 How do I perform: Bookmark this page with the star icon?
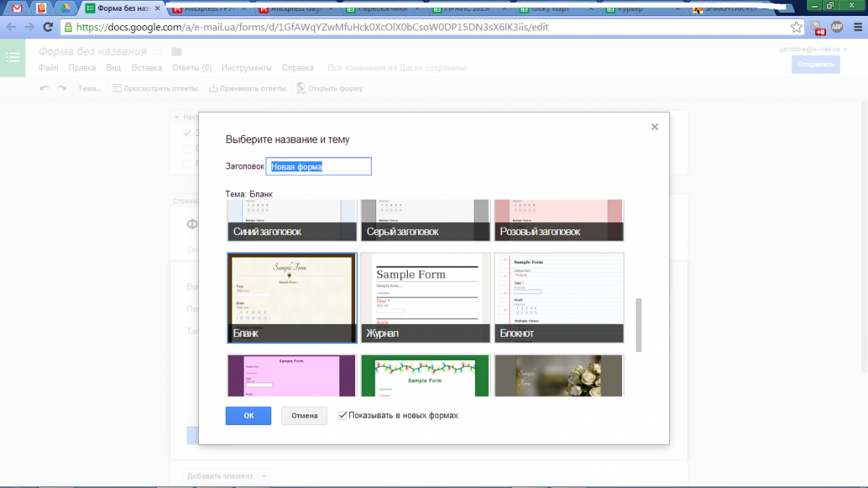click(x=796, y=27)
